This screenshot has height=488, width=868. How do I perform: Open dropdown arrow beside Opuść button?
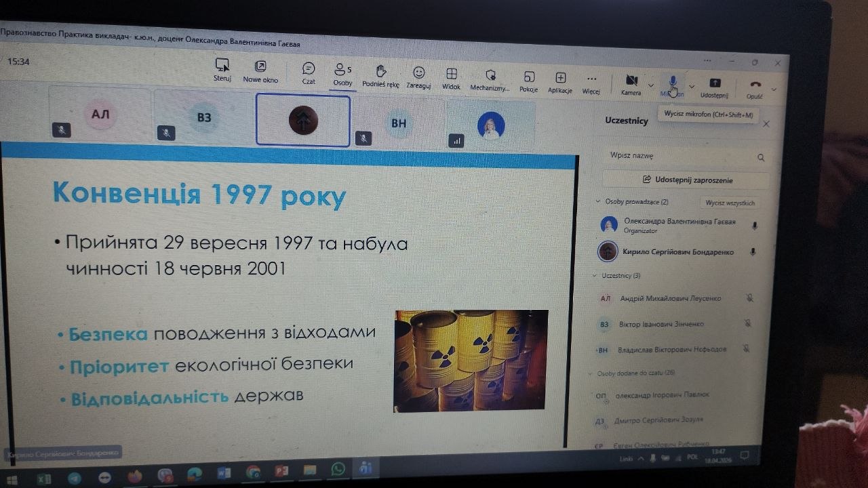point(774,89)
